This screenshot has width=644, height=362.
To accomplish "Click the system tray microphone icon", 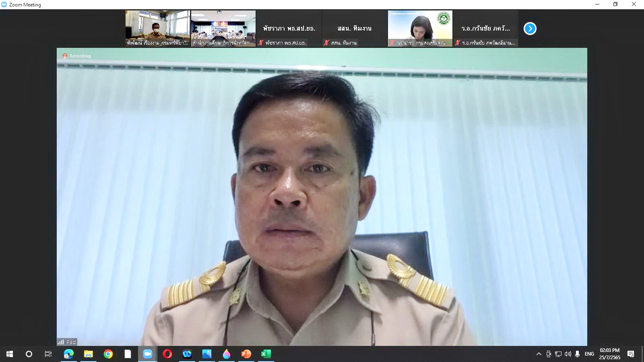I will (577, 354).
